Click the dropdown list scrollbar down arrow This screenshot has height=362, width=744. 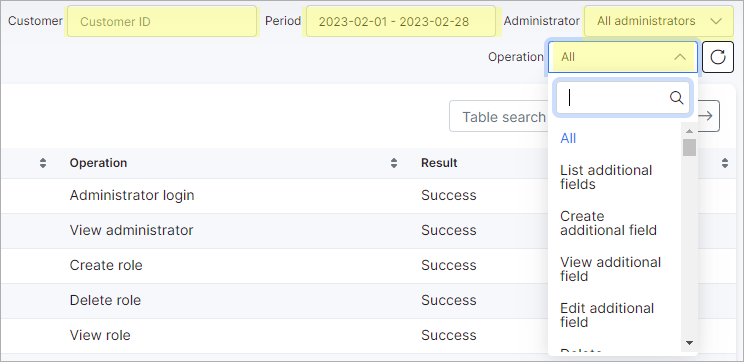(689, 343)
